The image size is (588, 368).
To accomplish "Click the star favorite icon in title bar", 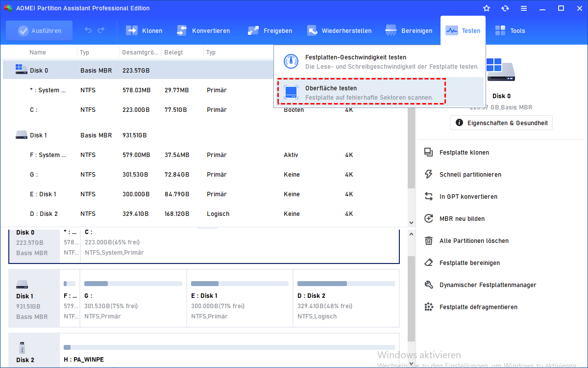I will pyautogui.click(x=487, y=8).
